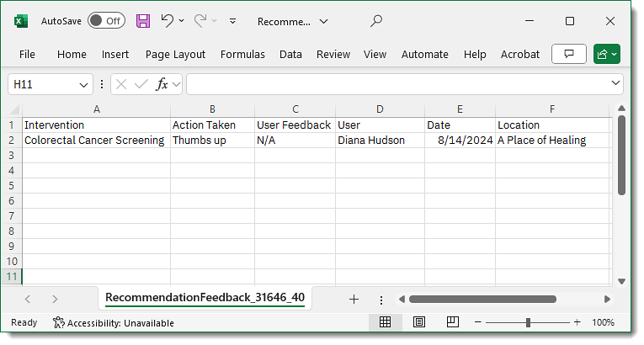644x345 pixels.
Task: Click the zoom slider handle
Action: coord(528,323)
